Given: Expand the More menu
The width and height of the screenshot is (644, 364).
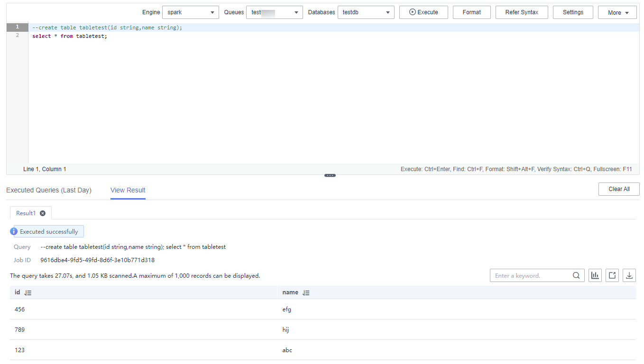Looking at the screenshot, I should tap(617, 13).
